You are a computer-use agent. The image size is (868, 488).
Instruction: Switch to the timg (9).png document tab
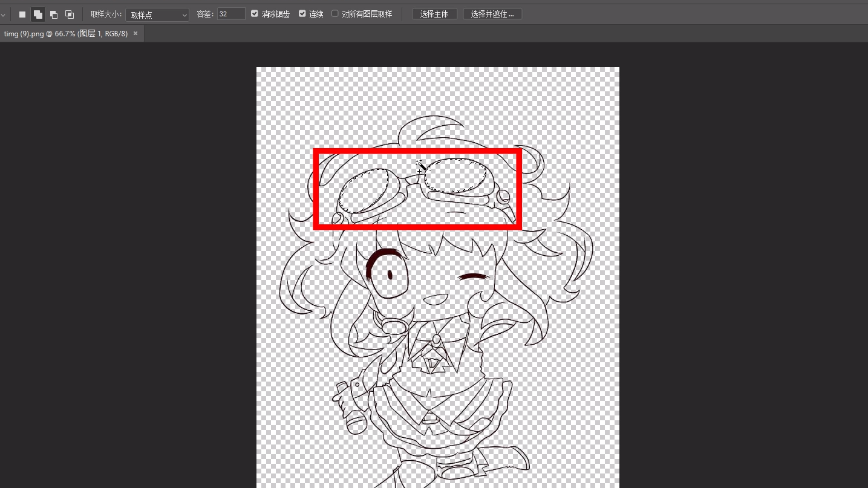coord(66,33)
